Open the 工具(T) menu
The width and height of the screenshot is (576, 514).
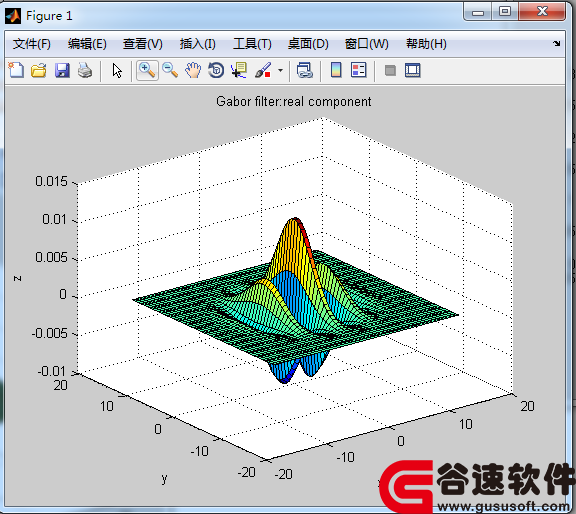tap(252, 44)
